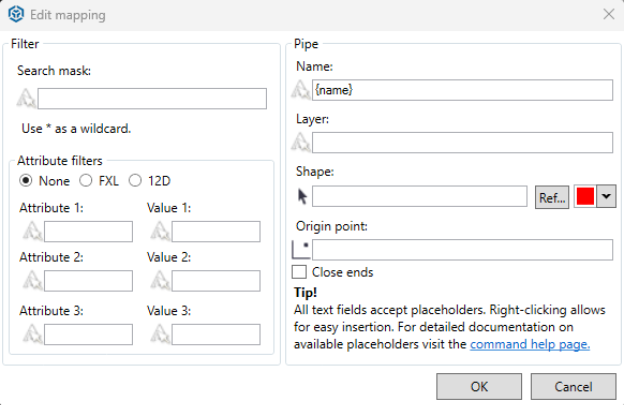Confirm the mapping with OK
The height and width of the screenshot is (405, 624).
pyautogui.click(x=479, y=386)
